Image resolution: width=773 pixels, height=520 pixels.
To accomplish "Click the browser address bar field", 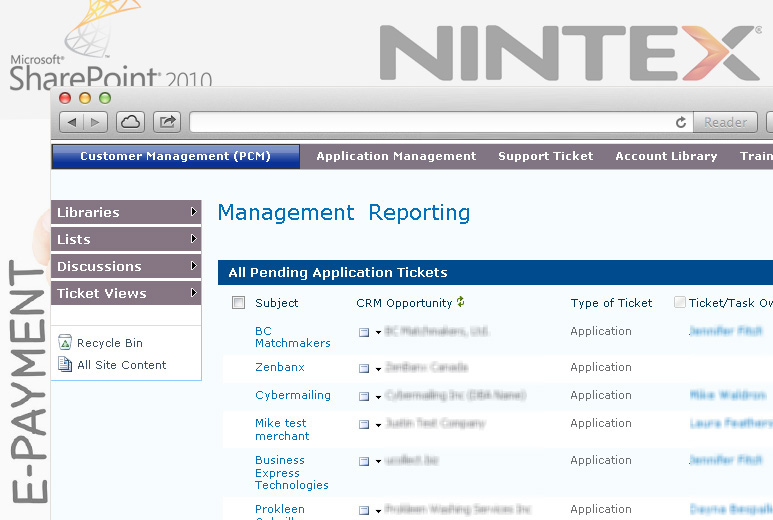I will (441, 122).
